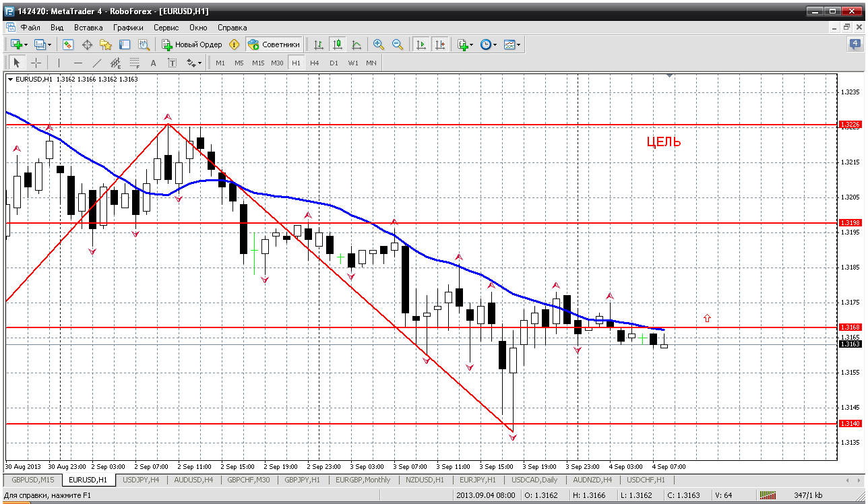This screenshot has height=504, width=868.
Task: Switch timeframe to M15
Action: coord(258,63)
